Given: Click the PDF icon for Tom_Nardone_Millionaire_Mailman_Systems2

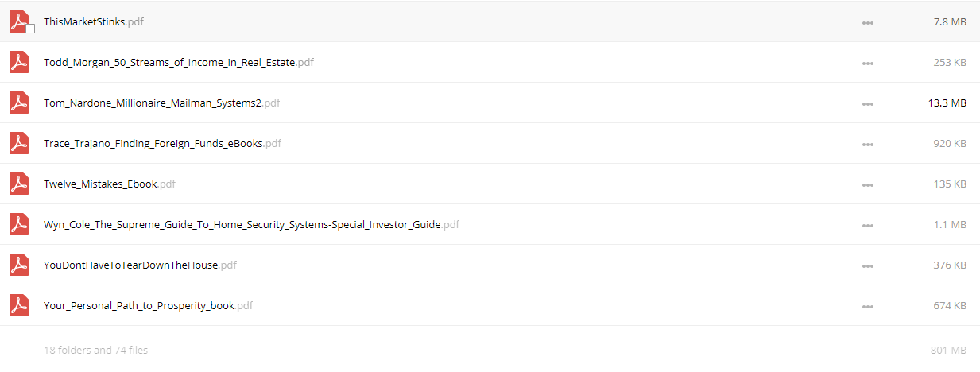Looking at the screenshot, I should (x=19, y=103).
